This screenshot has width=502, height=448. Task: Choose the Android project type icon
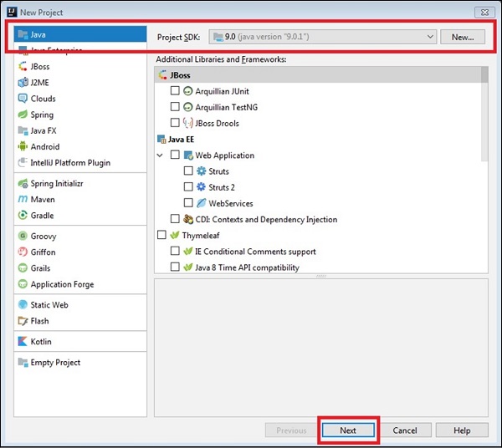23,147
